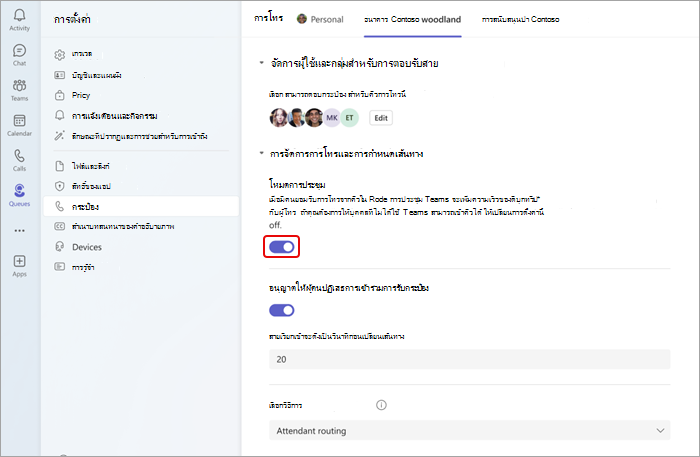
Task: Open Calls in the app rail
Action: (x=19, y=156)
